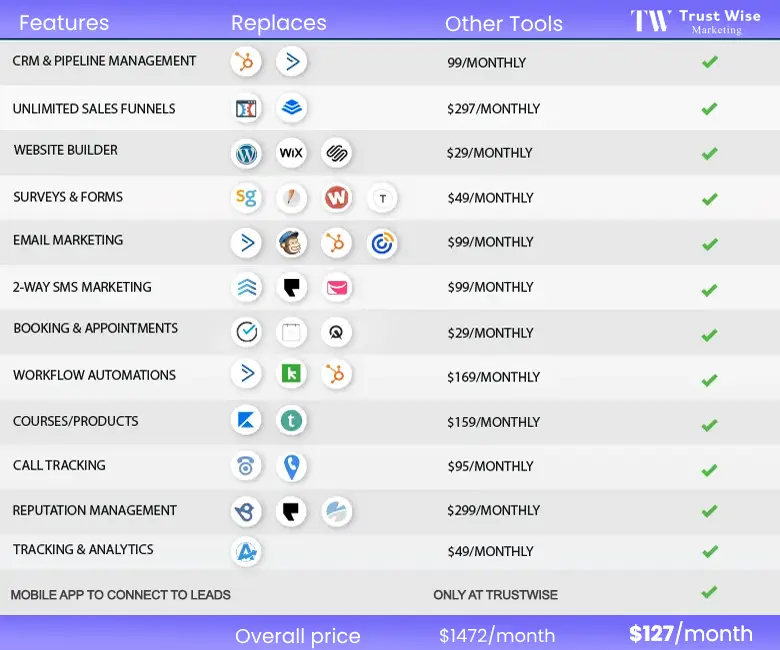Select 'REPUTATION MANAGEMENT' feature text
The height and width of the screenshot is (650, 780).
point(95,510)
